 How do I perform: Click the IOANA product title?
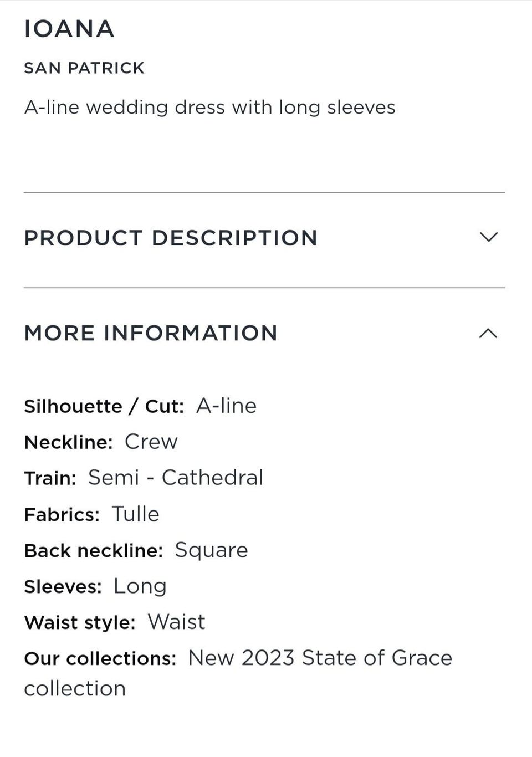[69, 29]
